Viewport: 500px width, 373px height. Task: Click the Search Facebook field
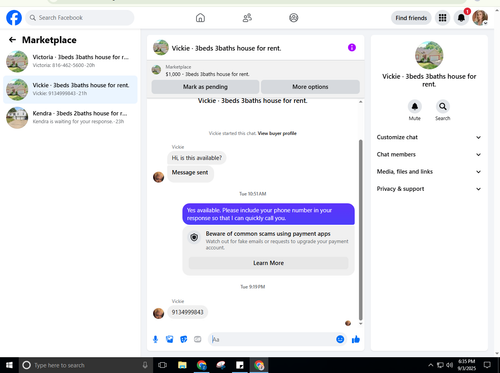(80, 18)
